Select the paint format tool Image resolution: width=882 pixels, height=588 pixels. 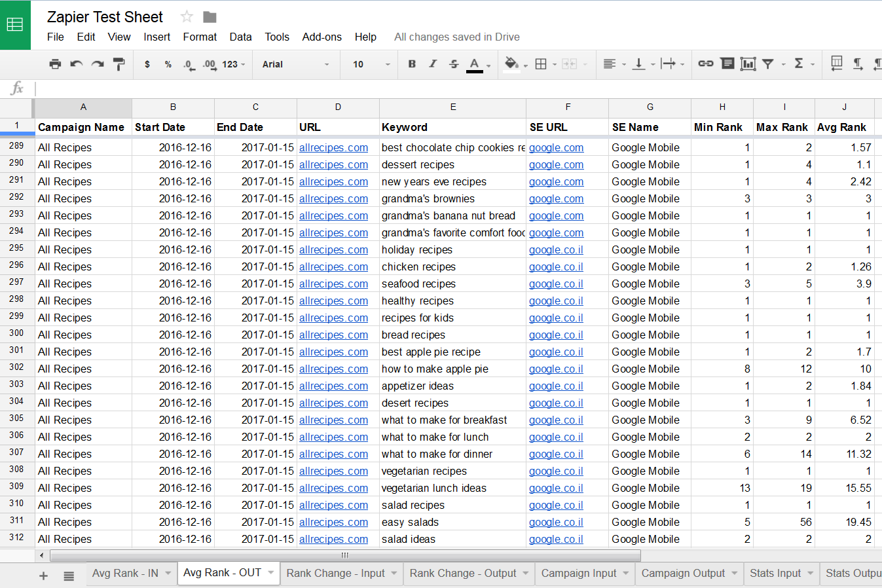[x=119, y=64]
